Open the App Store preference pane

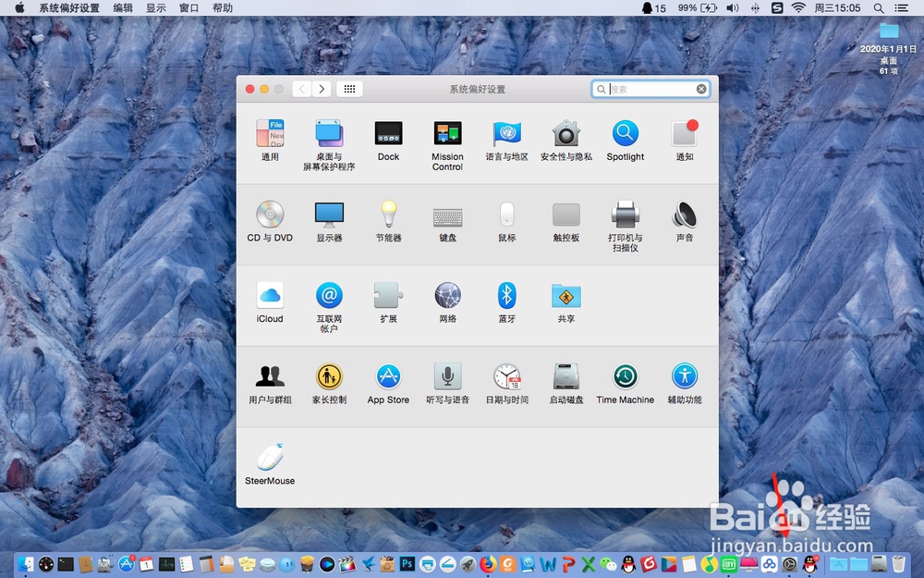point(388,384)
